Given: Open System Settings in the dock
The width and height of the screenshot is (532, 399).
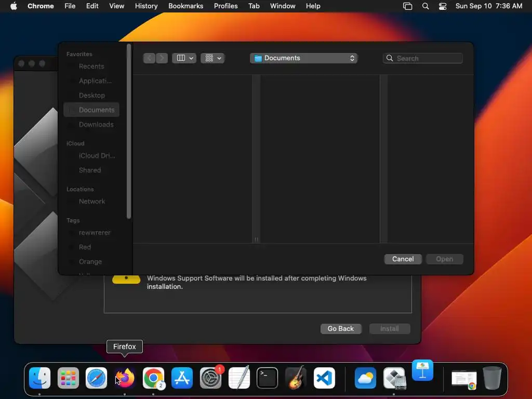Looking at the screenshot, I should tap(210, 378).
